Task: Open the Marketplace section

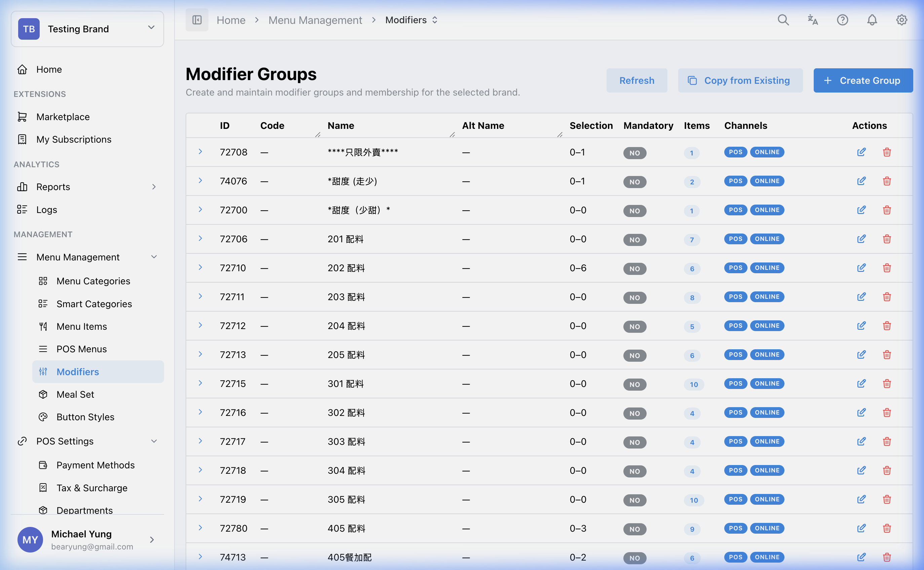Action: [x=63, y=116]
